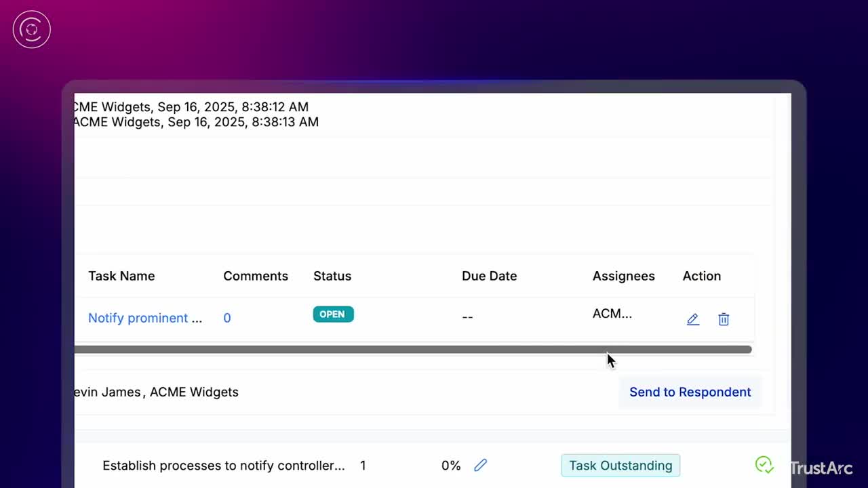Click the Action column header
Screen dimensions: 868x488
(702, 276)
